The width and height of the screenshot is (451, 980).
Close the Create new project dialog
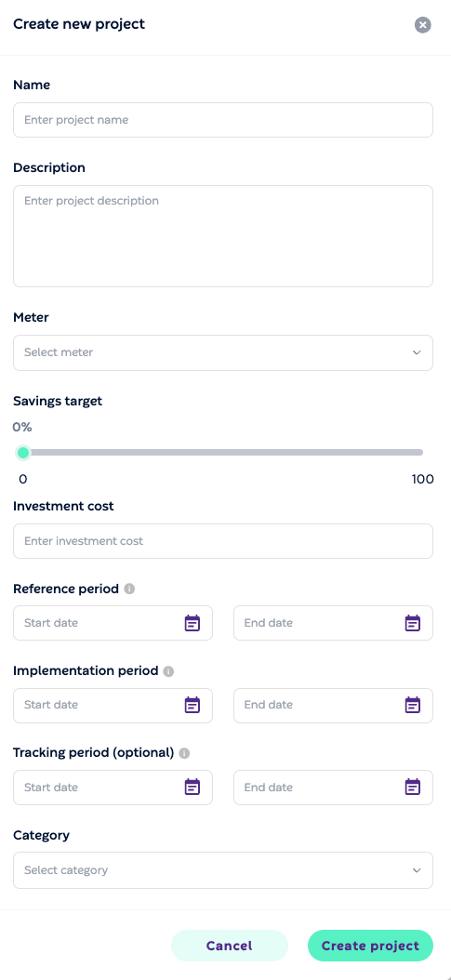click(x=423, y=25)
